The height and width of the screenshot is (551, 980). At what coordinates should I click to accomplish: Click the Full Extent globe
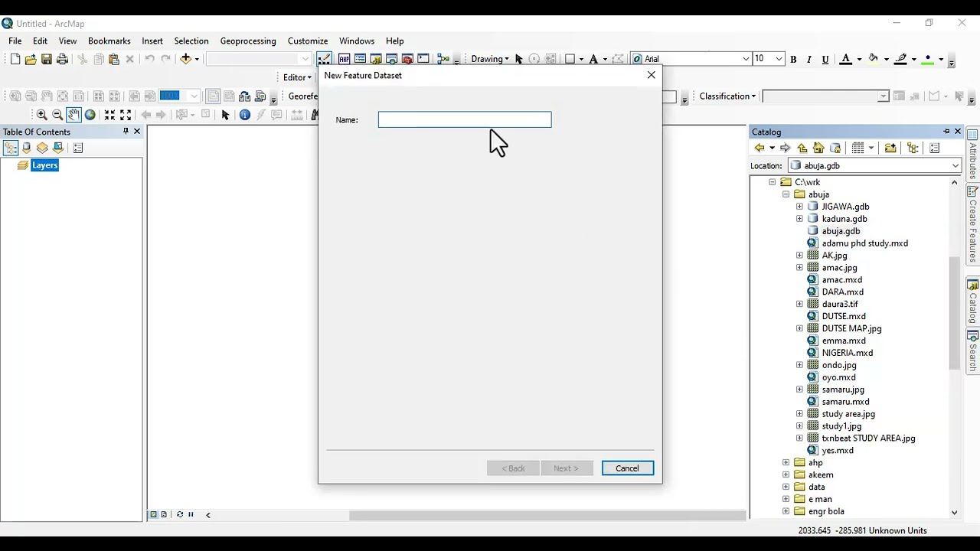point(90,115)
